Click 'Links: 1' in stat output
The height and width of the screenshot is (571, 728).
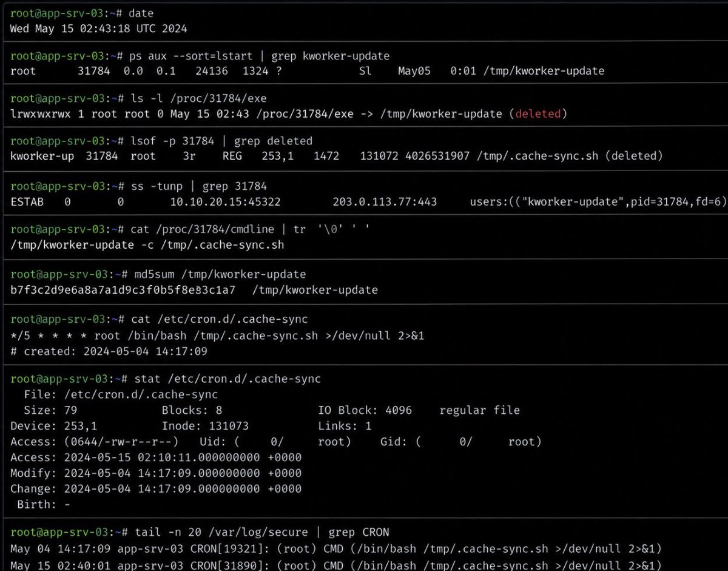point(346,426)
